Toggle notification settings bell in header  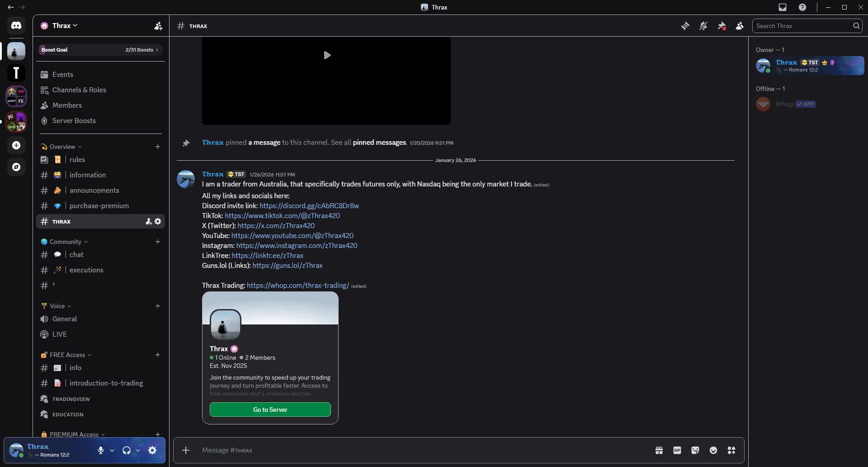coord(703,26)
